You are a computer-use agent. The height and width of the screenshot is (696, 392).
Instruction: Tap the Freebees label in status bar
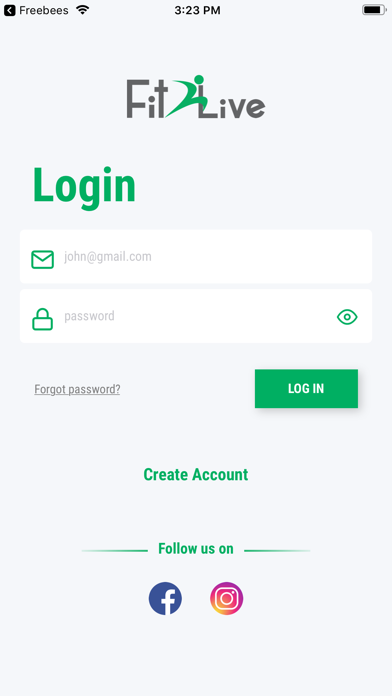44,10
